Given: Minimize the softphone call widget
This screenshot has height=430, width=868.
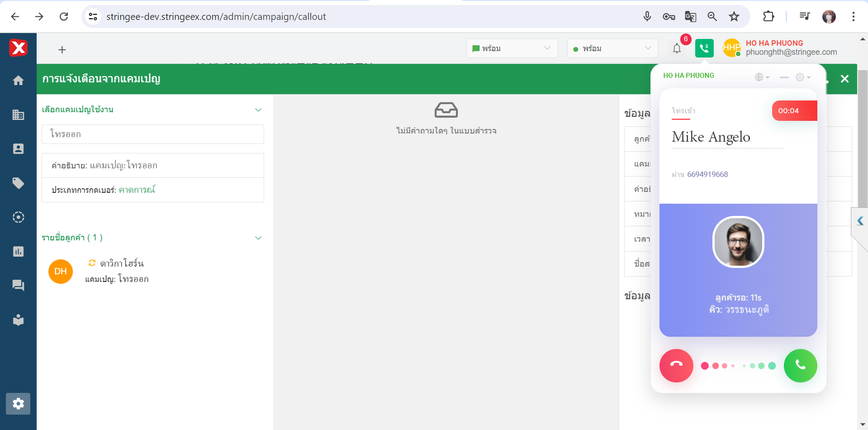Looking at the screenshot, I should pyautogui.click(x=784, y=77).
